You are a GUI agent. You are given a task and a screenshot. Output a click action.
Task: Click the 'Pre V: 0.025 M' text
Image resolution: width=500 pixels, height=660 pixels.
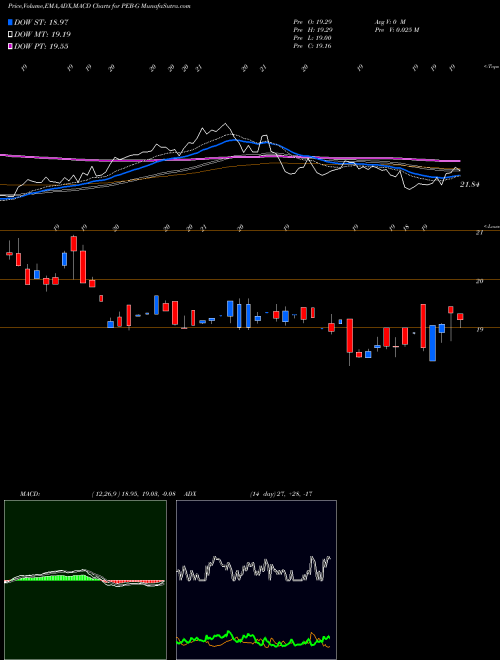pyautogui.click(x=396, y=30)
